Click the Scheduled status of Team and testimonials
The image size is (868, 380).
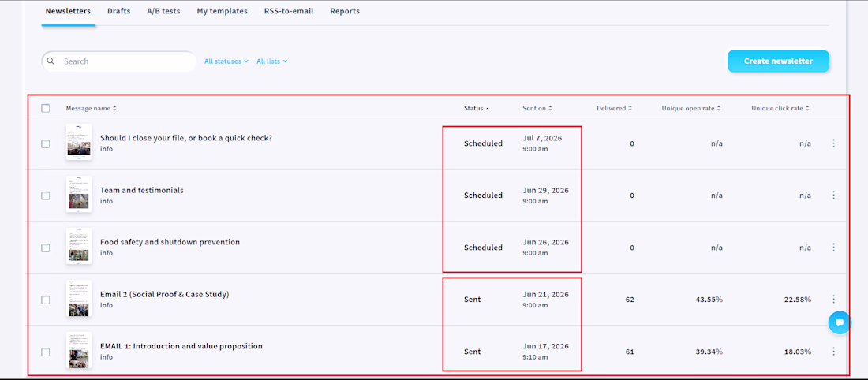(483, 196)
